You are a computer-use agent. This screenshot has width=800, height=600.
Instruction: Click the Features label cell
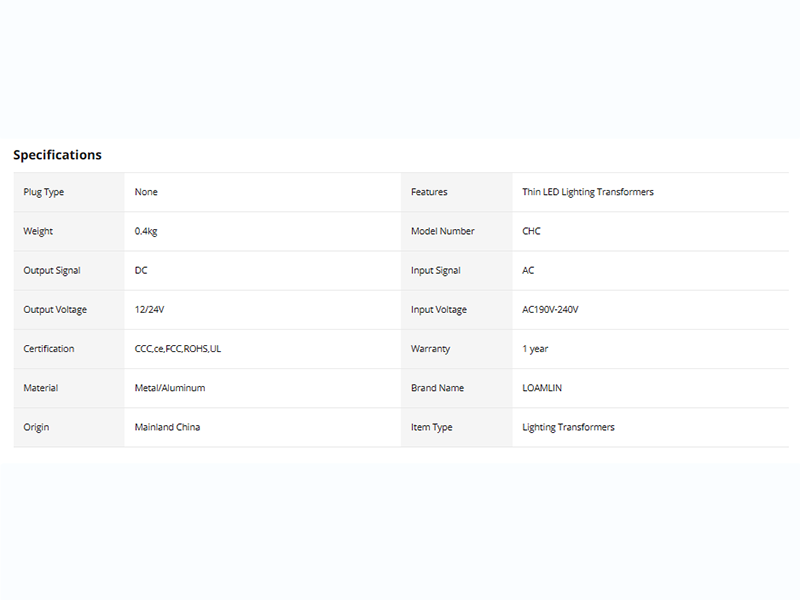(457, 192)
